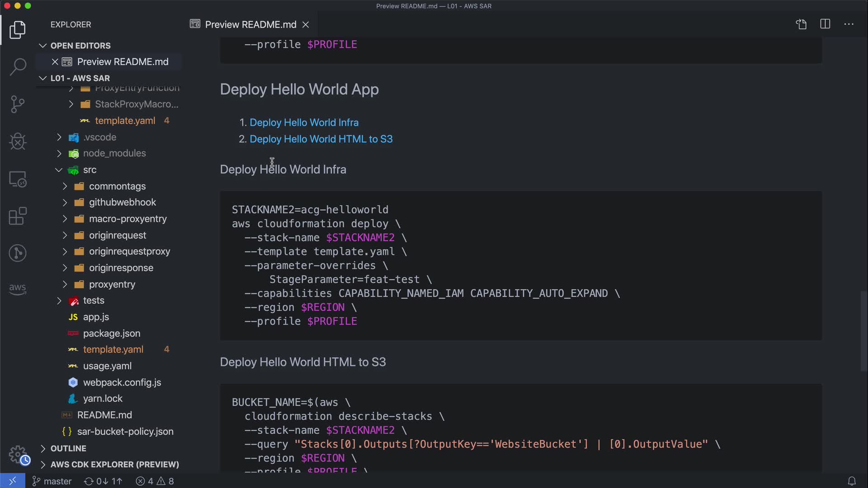This screenshot has height=488, width=868.
Task: Open webpack.config.js in the explorer
Action: (122, 382)
